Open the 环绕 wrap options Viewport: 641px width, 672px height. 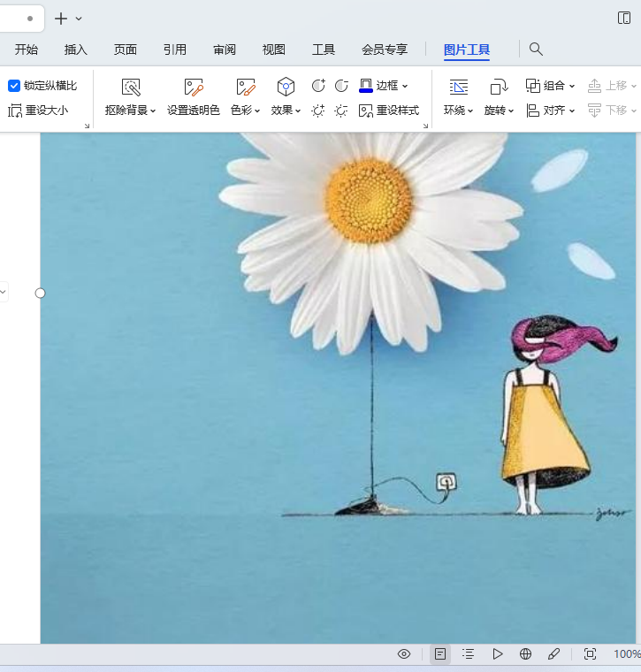click(458, 97)
